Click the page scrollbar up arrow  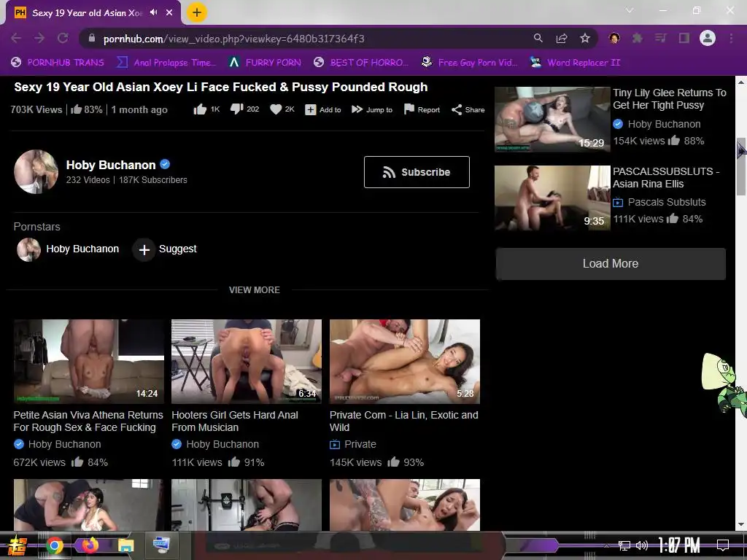pos(741,82)
